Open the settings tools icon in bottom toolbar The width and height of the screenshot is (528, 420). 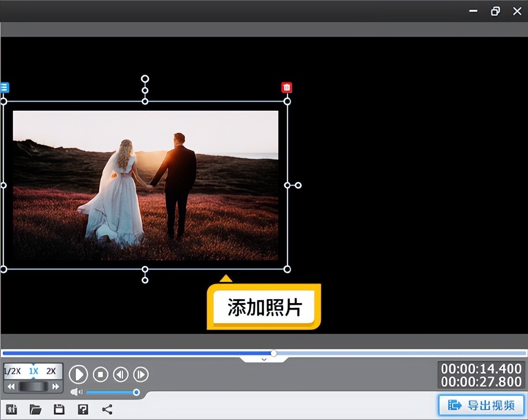click(x=12, y=409)
